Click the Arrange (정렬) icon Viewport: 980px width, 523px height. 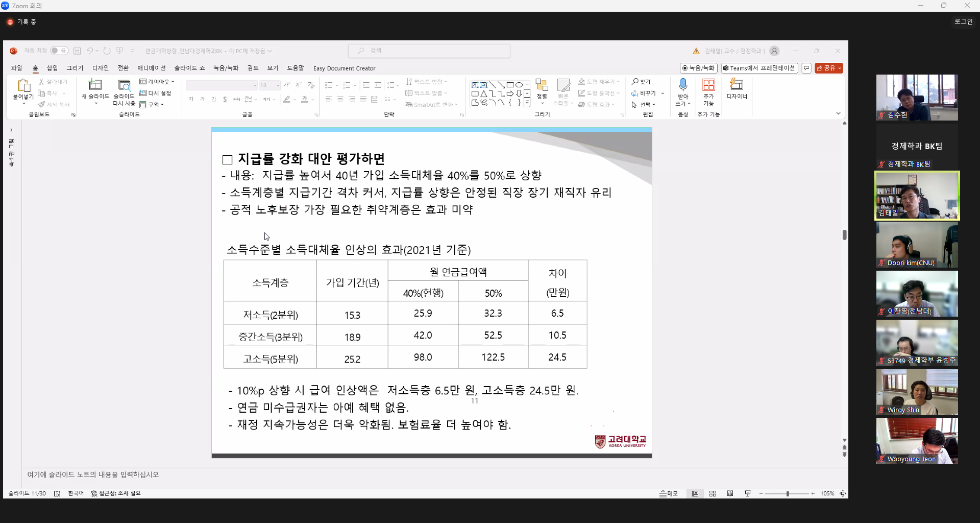542,85
